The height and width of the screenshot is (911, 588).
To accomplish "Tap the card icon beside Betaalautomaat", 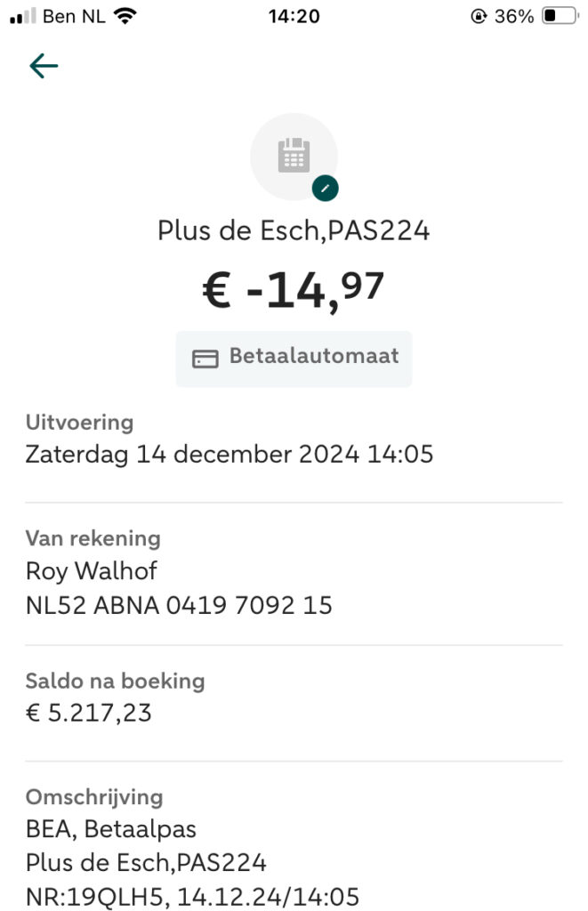I will point(205,359).
